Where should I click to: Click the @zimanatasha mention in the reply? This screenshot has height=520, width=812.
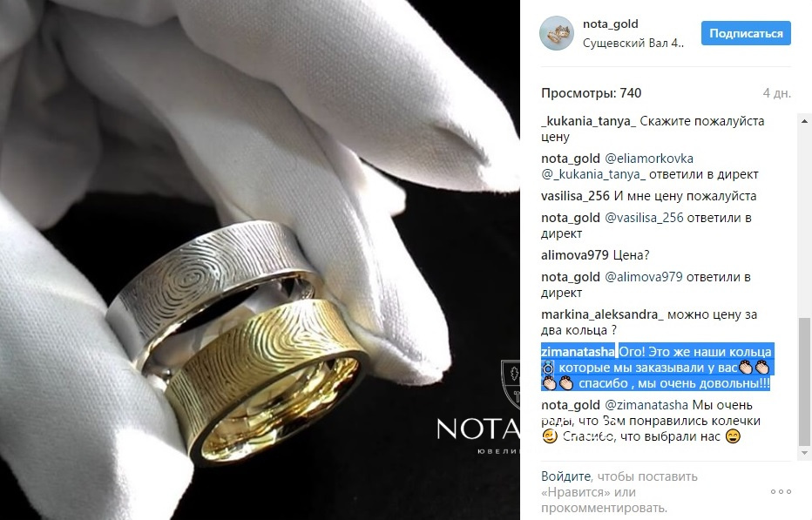646,405
